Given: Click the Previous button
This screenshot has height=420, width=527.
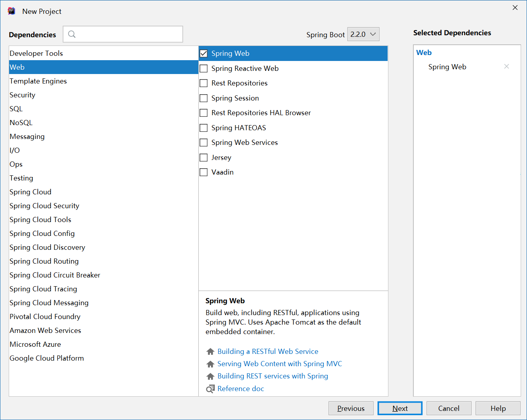Looking at the screenshot, I should point(351,409).
